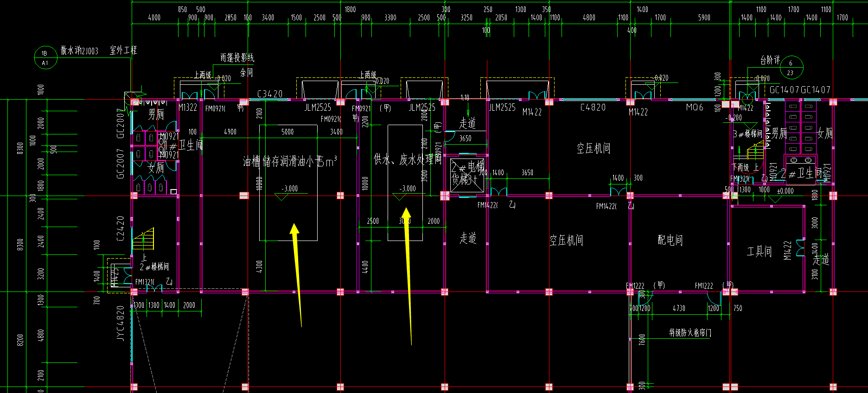Screen dimensions: 868x393
Task: Click the 750 dimension text
Action: [x=738, y=308]
